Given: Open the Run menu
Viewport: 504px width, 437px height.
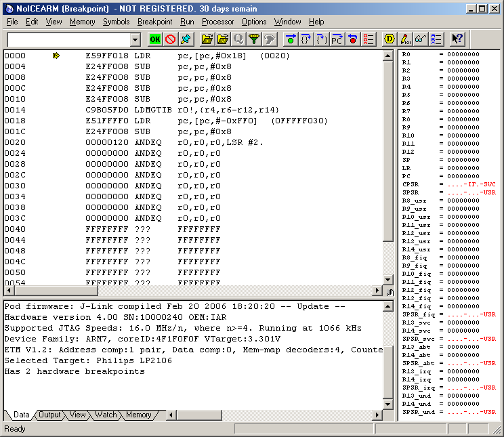Looking at the screenshot, I should (x=187, y=22).
